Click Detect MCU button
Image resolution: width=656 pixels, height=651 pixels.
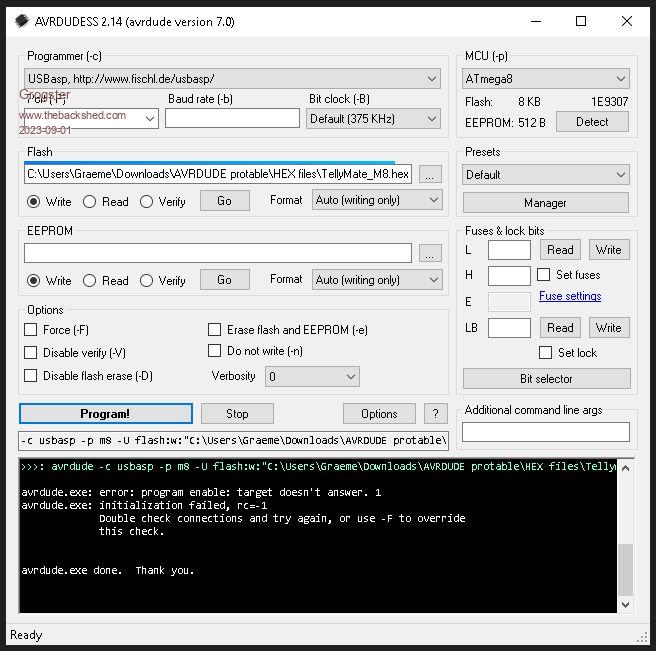pos(591,121)
